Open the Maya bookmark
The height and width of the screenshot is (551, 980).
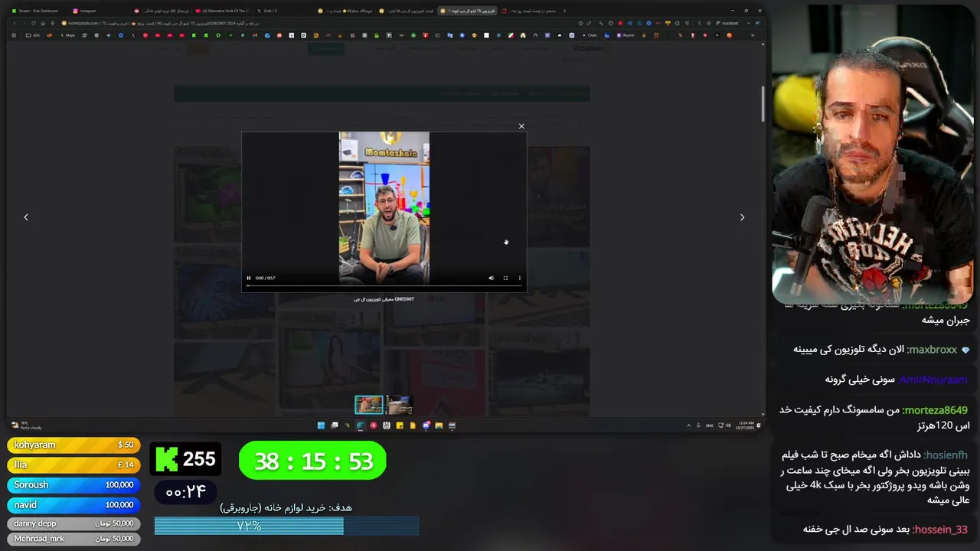[67, 35]
